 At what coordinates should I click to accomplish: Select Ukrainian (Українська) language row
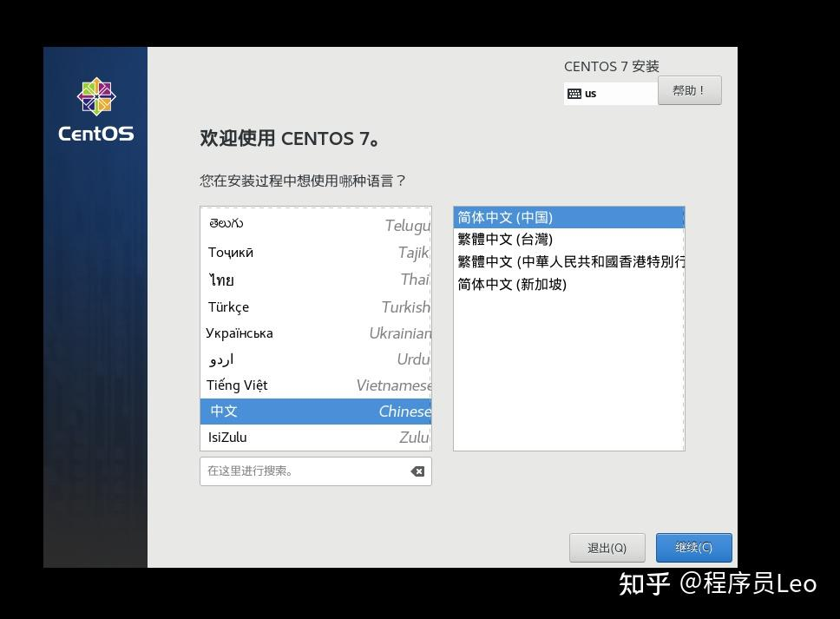tap(316, 333)
